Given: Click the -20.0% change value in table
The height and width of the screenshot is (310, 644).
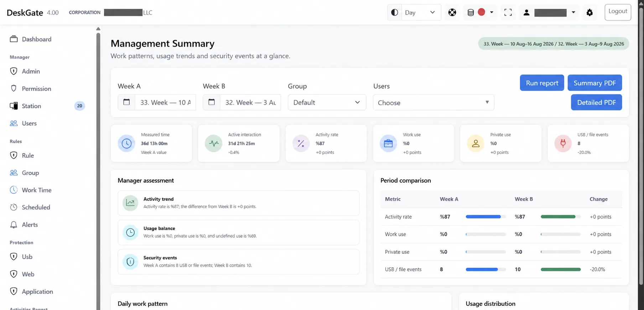Looking at the screenshot, I should tap(597, 269).
